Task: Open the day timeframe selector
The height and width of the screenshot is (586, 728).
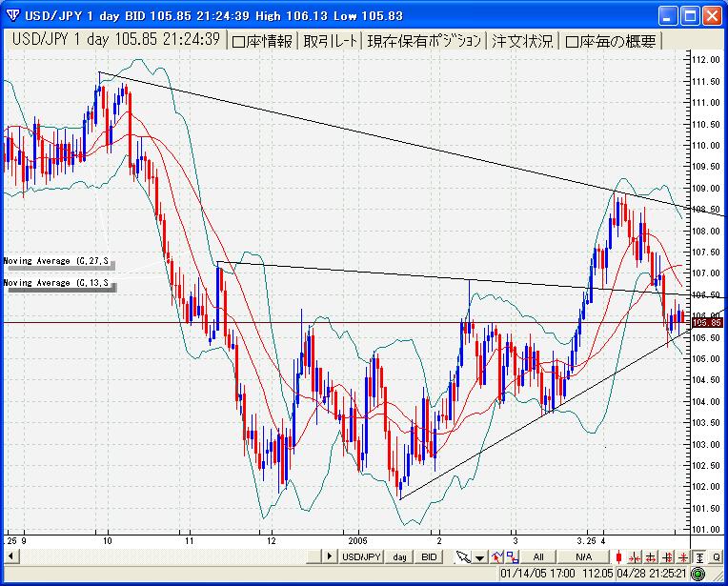Action: pos(399,556)
